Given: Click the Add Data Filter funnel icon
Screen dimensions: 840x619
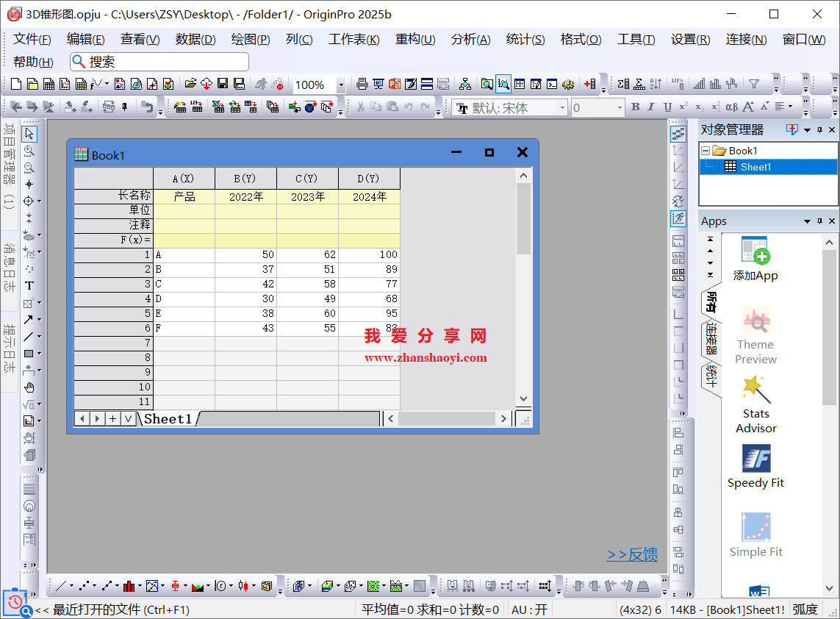Looking at the screenshot, I should [753, 85].
